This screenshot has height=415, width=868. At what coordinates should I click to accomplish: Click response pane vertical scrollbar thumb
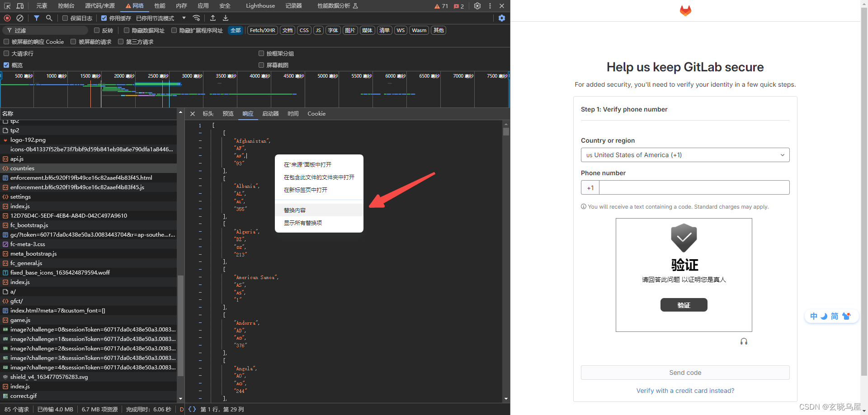tap(506, 131)
